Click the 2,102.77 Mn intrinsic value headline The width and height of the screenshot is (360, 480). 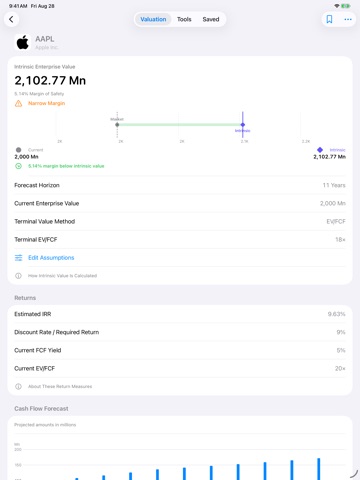pyautogui.click(x=50, y=80)
